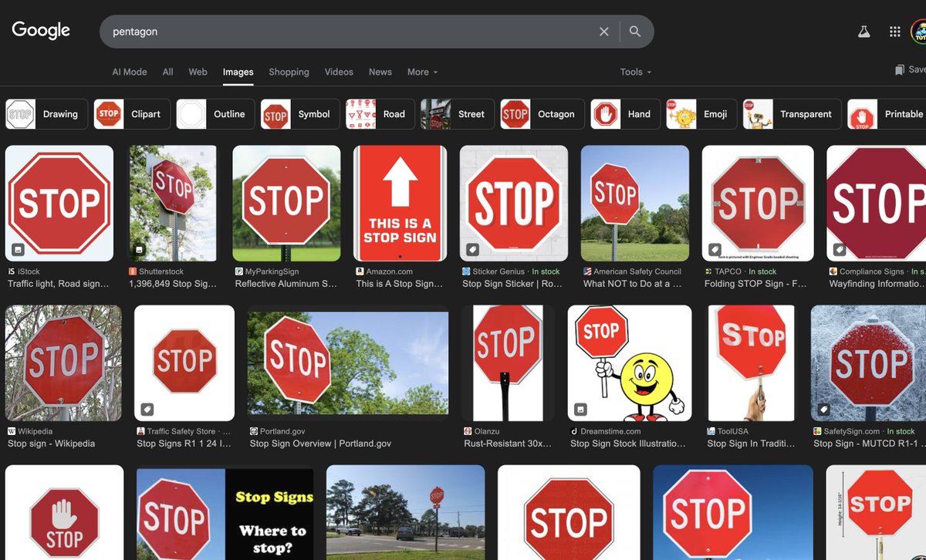The height and width of the screenshot is (560, 926).
Task: Click the Portland.gov source favicon
Action: [254, 431]
